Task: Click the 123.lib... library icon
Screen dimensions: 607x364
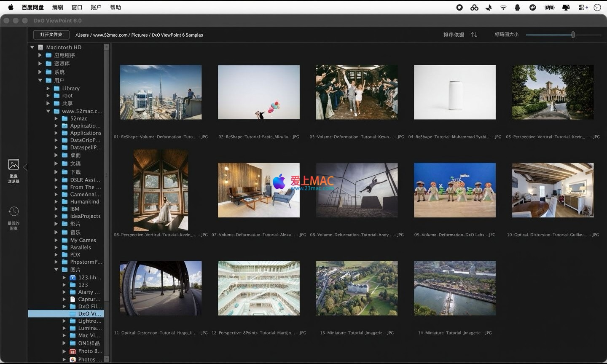Action: pyautogui.click(x=73, y=278)
